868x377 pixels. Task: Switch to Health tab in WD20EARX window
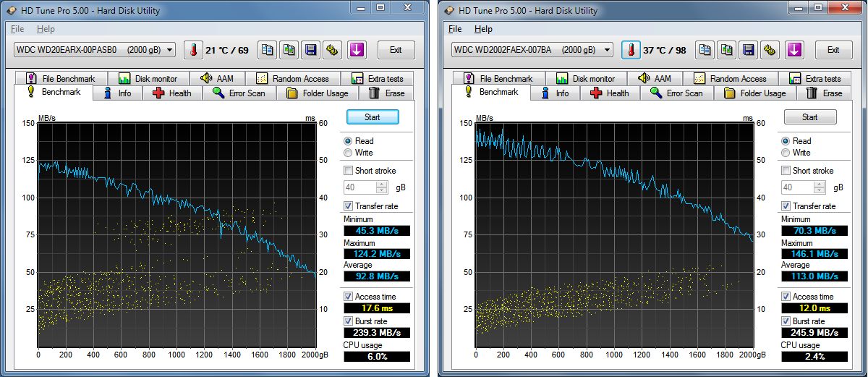coord(172,93)
